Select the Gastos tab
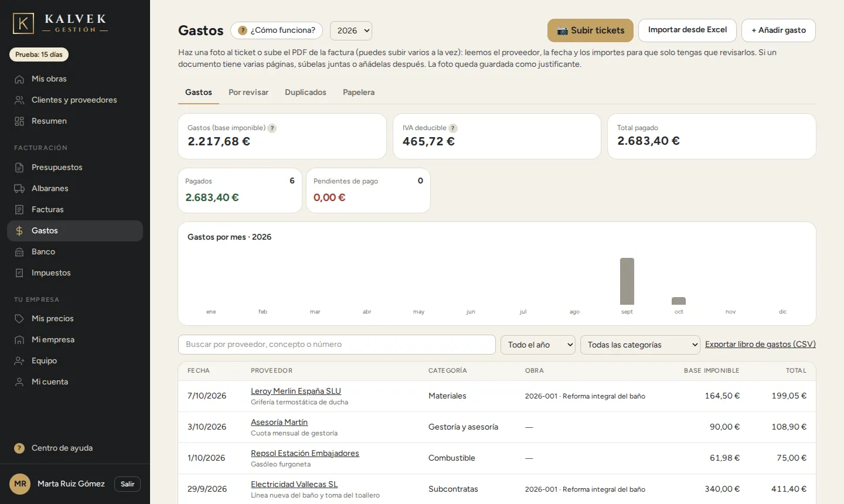Image resolution: width=844 pixels, height=504 pixels. (x=199, y=93)
